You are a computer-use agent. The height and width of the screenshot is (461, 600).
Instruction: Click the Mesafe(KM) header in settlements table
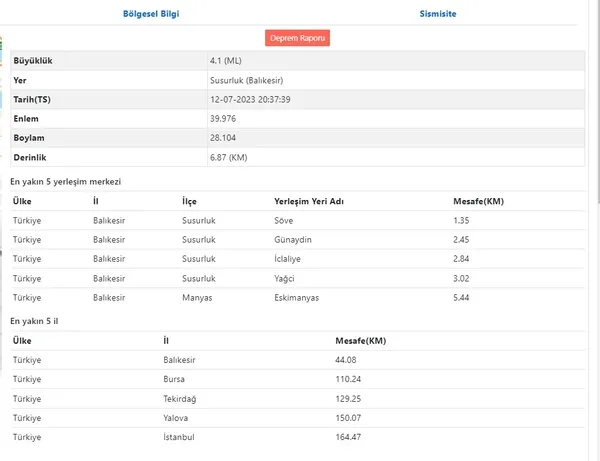pyautogui.click(x=478, y=201)
